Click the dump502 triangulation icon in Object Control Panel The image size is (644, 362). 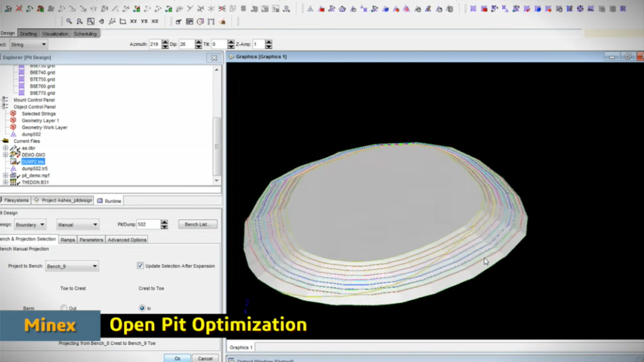pos(13,134)
